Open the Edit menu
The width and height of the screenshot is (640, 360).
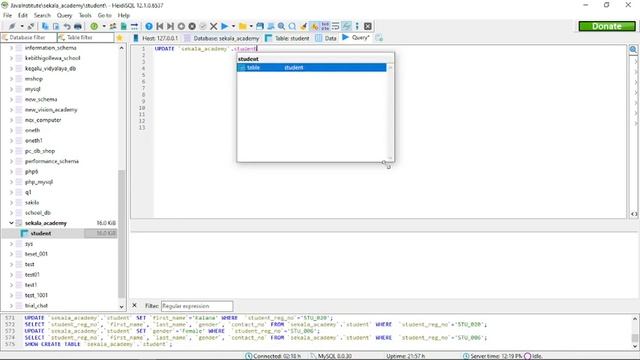pyautogui.click(x=22, y=15)
